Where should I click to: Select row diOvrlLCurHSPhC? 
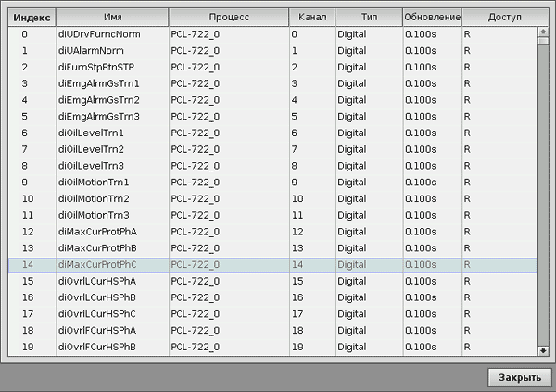[272, 314]
